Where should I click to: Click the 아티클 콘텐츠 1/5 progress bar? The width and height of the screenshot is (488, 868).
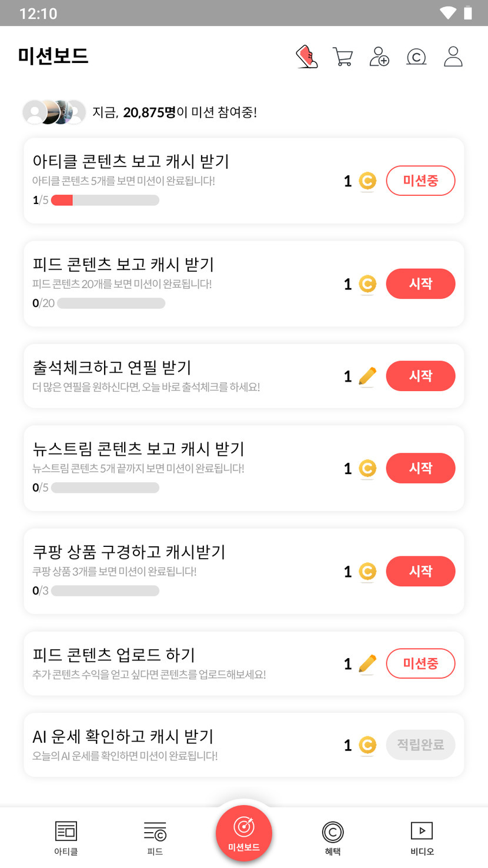point(105,201)
